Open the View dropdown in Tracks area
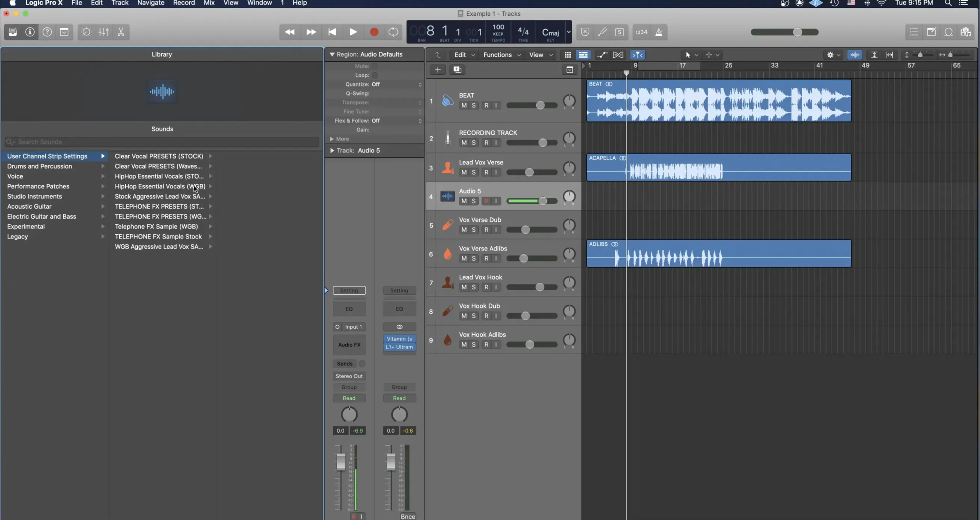Screen dimensions: 980x520 [x=541, y=55]
